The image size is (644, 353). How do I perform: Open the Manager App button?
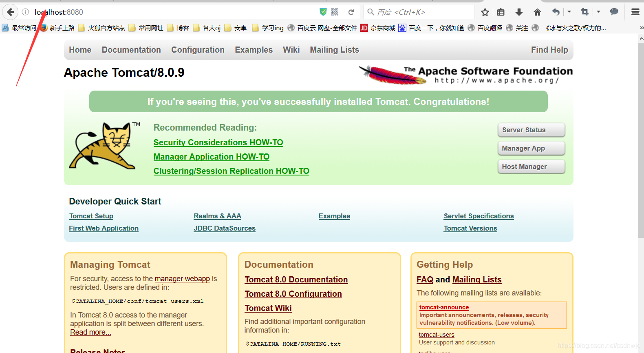(x=531, y=148)
